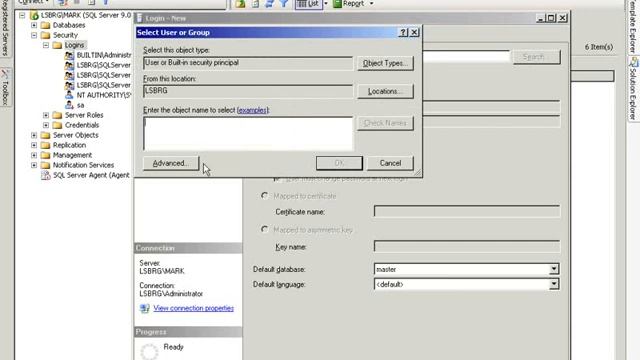640x360 pixels.
Task: Click the filter funnel icon in summary toolbar
Action: tap(284, 4)
